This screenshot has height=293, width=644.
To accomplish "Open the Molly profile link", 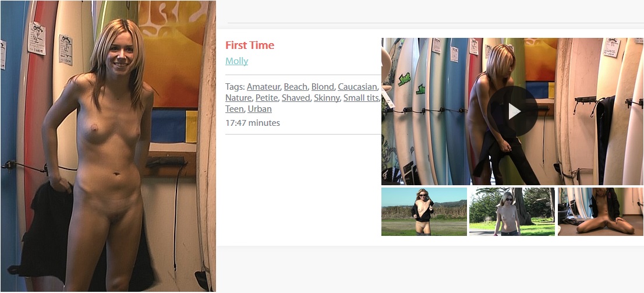I will (236, 61).
